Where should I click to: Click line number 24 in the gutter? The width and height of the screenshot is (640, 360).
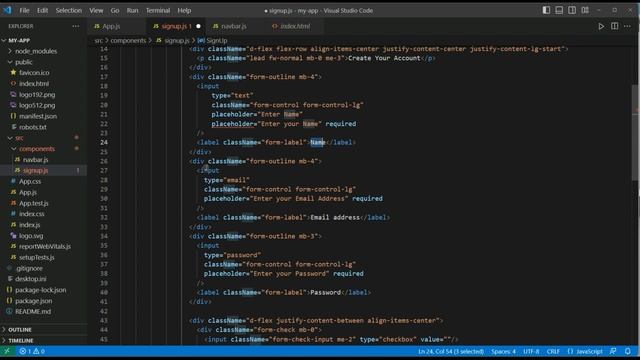coord(104,142)
